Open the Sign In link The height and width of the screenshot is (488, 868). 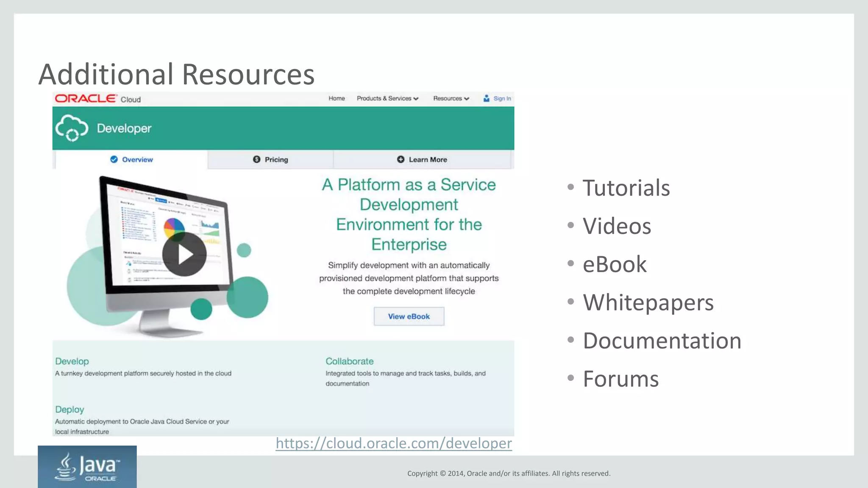pos(502,98)
